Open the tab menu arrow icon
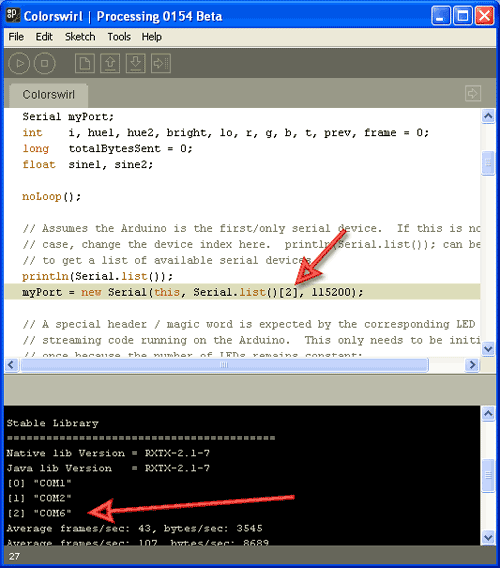The height and width of the screenshot is (568, 500). [x=473, y=93]
